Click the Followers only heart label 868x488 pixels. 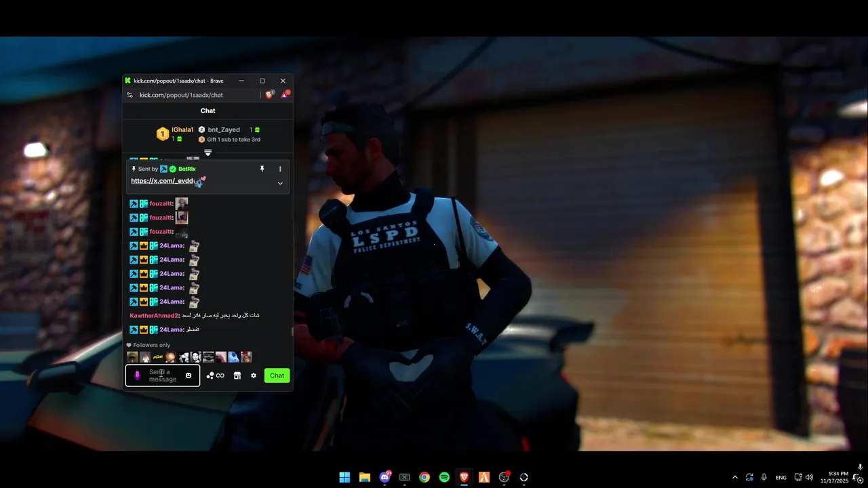tap(149, 345)
